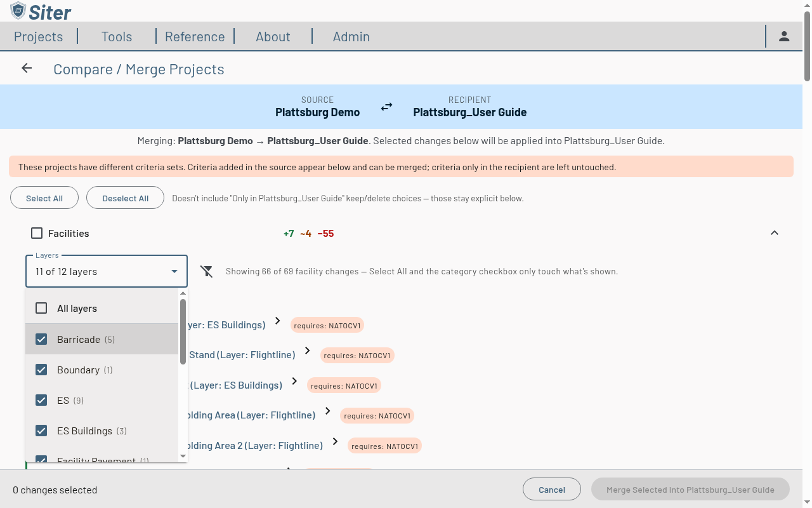
Task: Check the All layers checkbox
Action: [41, 308]
